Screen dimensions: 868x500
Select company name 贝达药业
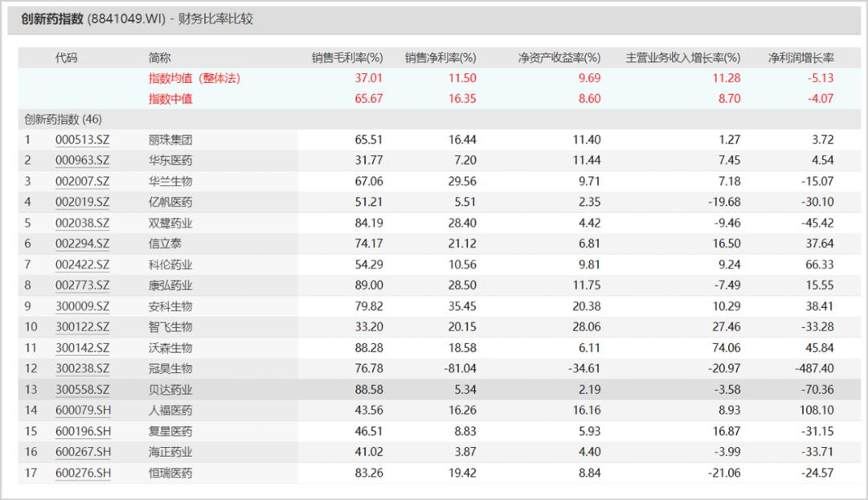tap(170, 390)
